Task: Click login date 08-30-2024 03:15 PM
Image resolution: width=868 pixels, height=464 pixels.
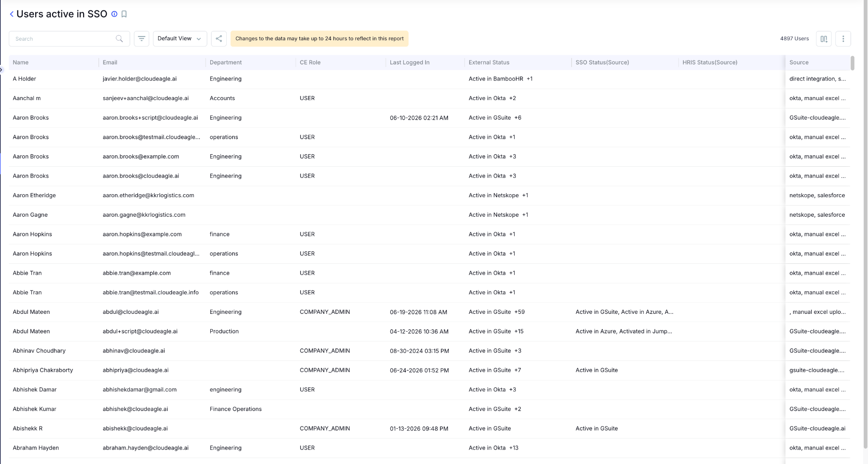Action: click(x=420, y=351)
